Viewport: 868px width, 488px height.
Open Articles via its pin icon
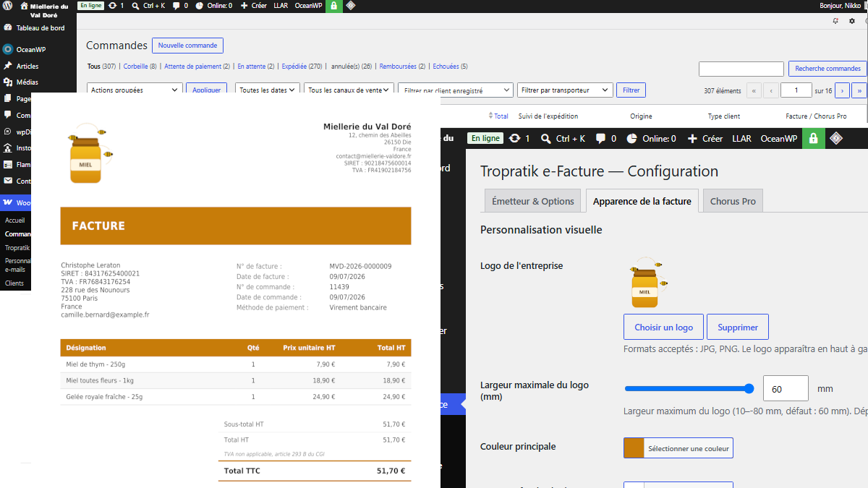click(x=8, y=66)
